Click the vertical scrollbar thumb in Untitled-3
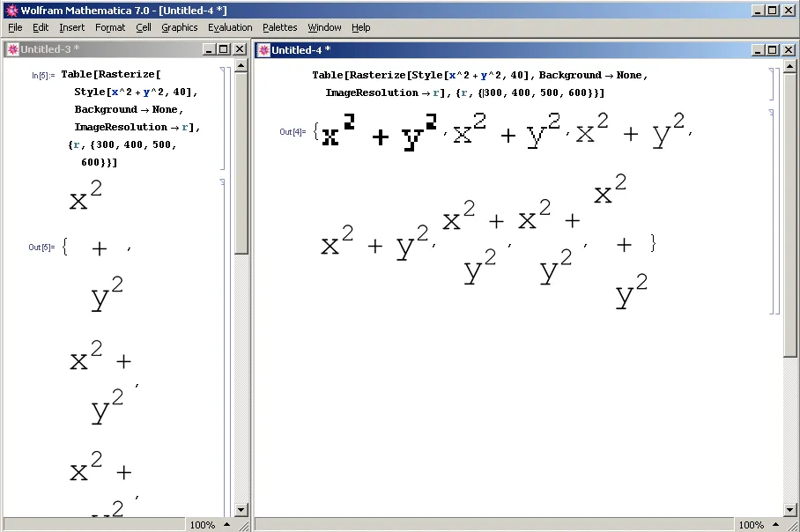Image resolution: width=800 pixels, height=532 pixels. [x=241, y=163]
